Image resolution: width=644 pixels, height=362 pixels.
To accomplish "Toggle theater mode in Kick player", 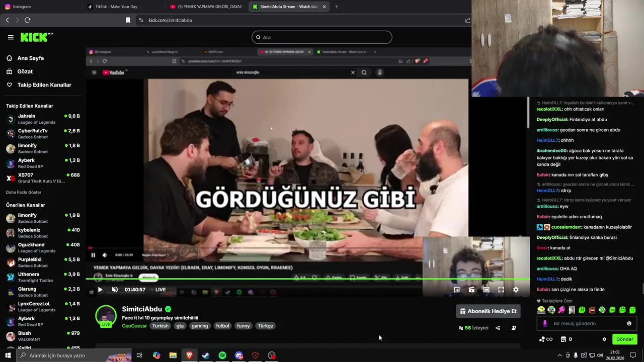I will [x=486, y=290].
